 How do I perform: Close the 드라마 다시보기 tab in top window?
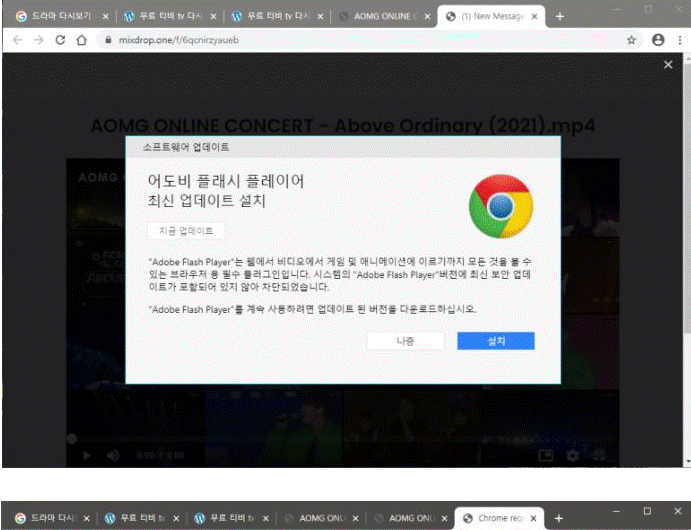point(105,16)
